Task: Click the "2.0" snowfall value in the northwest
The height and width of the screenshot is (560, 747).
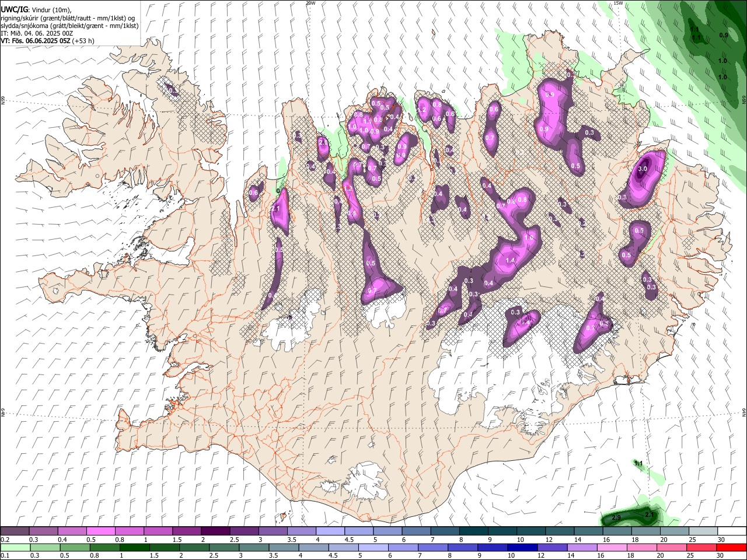Action: [x=323, y=142]
